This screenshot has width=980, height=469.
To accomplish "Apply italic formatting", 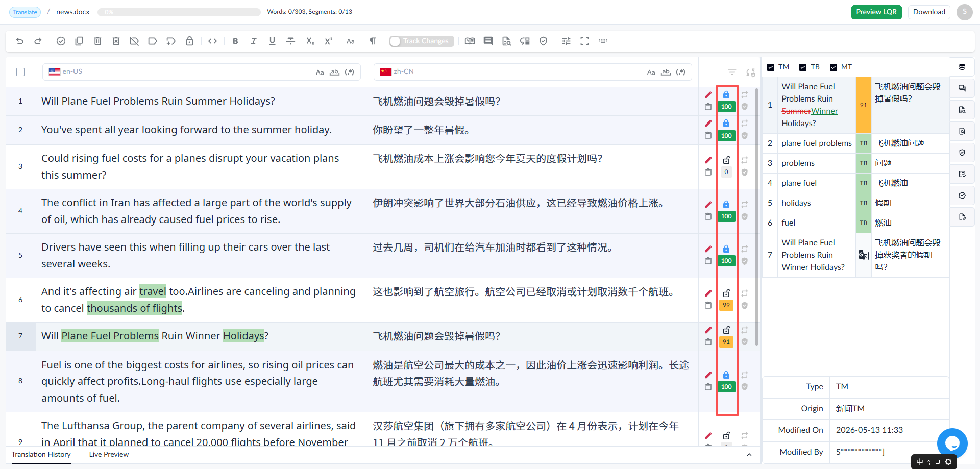I will (x=254, y=41).
